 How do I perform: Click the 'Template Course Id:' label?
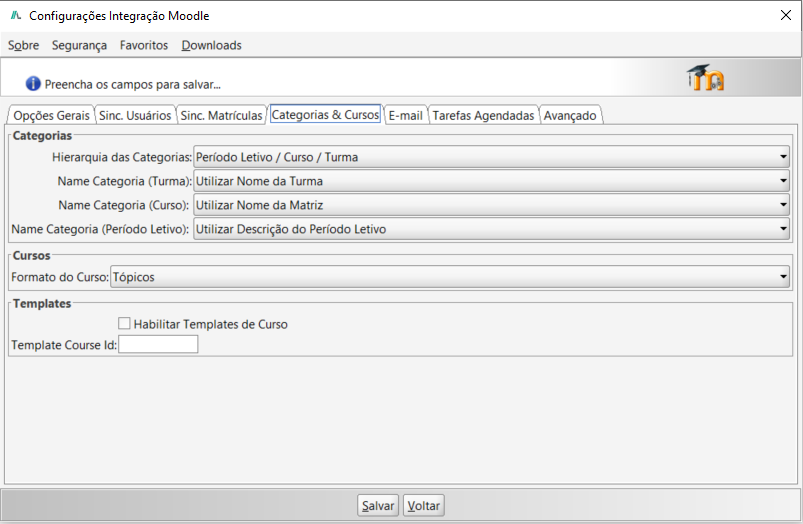click(64, 345)
